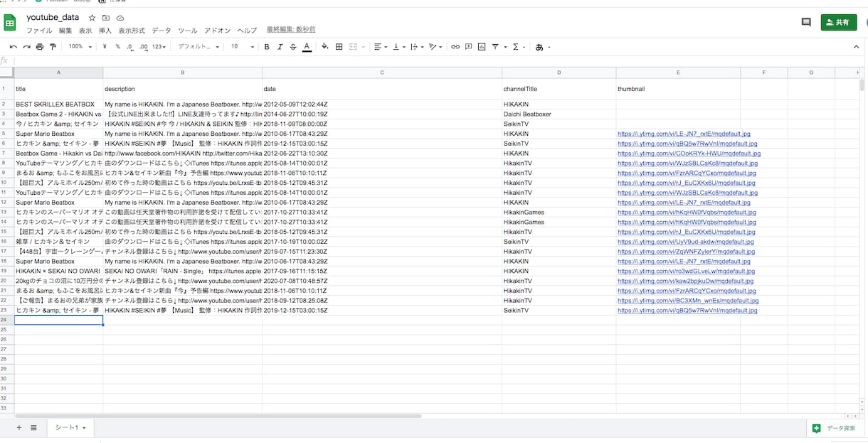Open the input tools あ menu
Screen dimensions: 868x443
[543, 47]
